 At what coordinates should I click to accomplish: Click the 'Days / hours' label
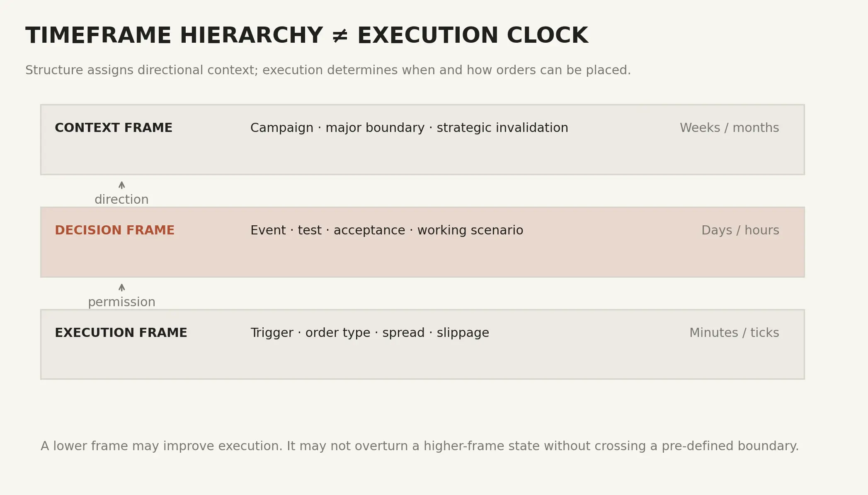pos(740,230)
